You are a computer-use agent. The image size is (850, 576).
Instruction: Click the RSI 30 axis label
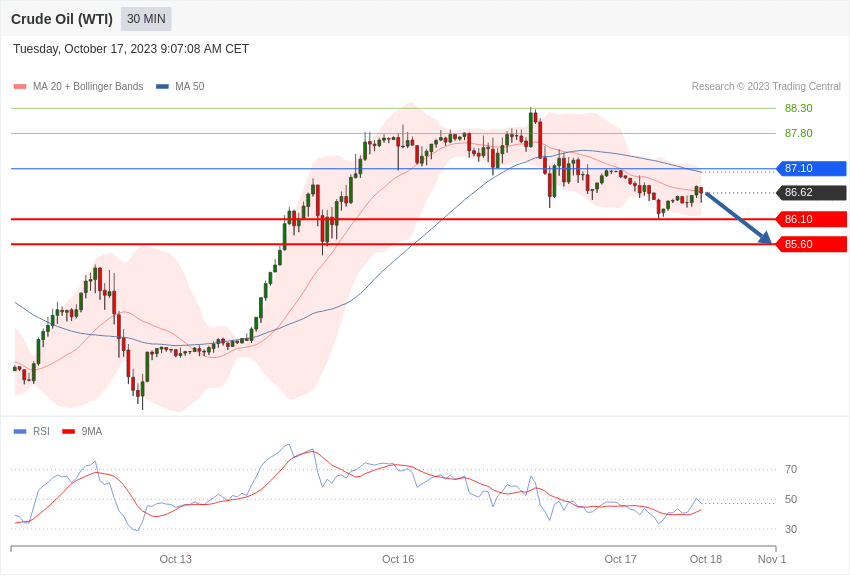(791, 529)
